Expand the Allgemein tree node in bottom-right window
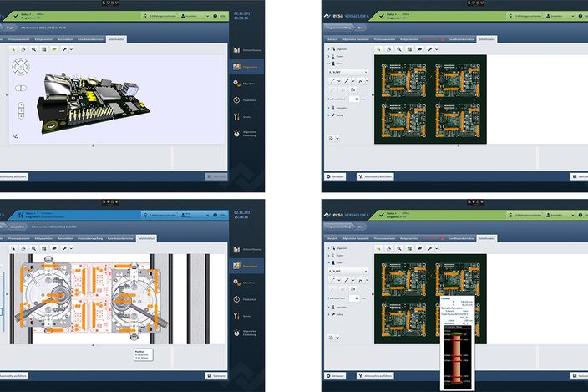588x392 pixels. pos(328,248)
